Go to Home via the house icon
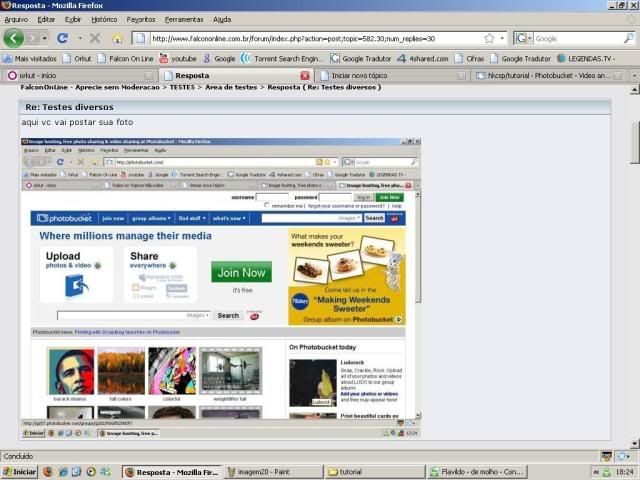 pos(118,38)
